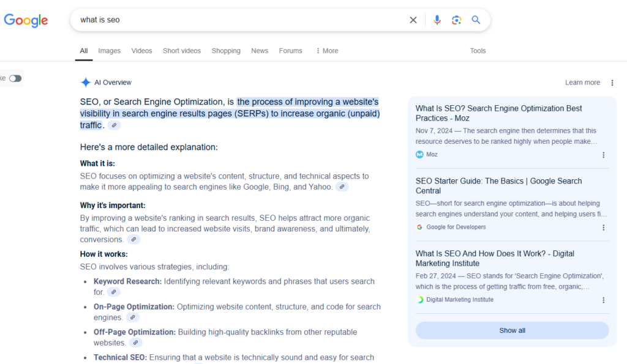Click the Google logo
627x364 pixels.
[x=26, y=20]
